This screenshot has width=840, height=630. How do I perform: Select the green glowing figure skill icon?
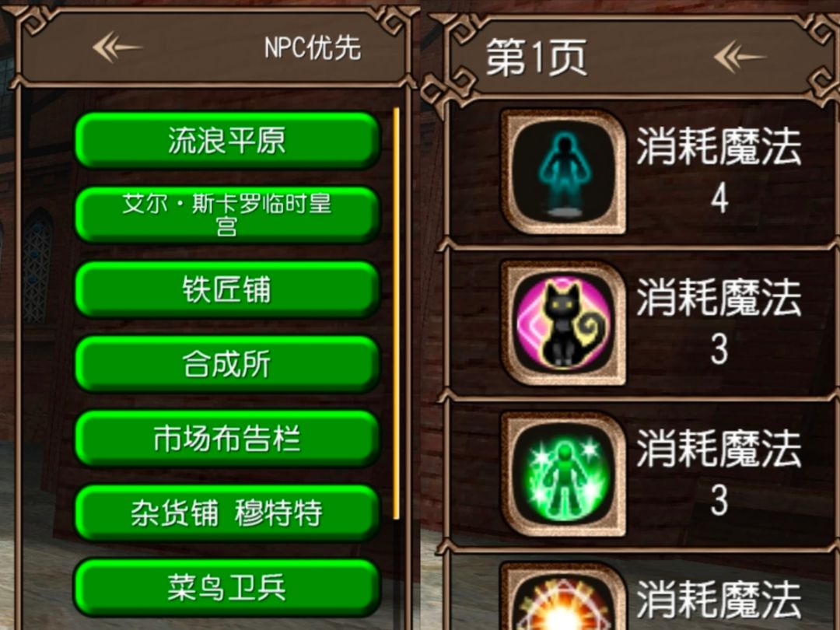[564, 474]
